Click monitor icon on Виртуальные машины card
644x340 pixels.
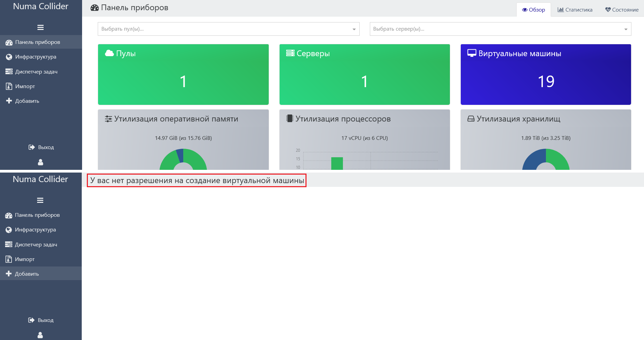pyautogui.click(x=472, y=53)
